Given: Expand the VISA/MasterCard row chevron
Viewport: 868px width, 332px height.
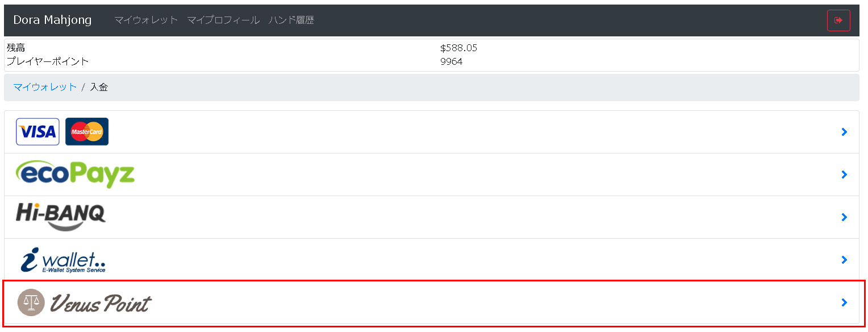Looking at the screenshot, I should (844, 132).
